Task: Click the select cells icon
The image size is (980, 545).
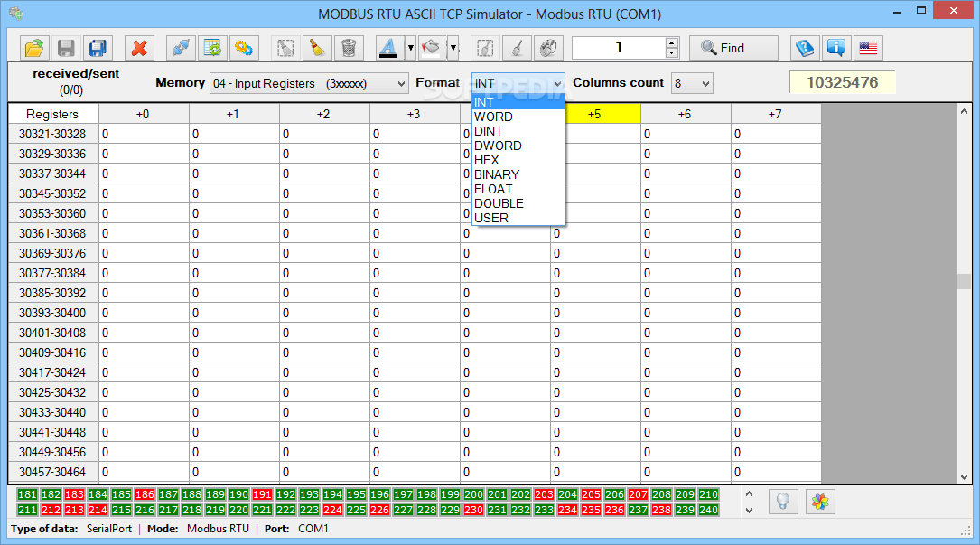Action: point(285,48)
